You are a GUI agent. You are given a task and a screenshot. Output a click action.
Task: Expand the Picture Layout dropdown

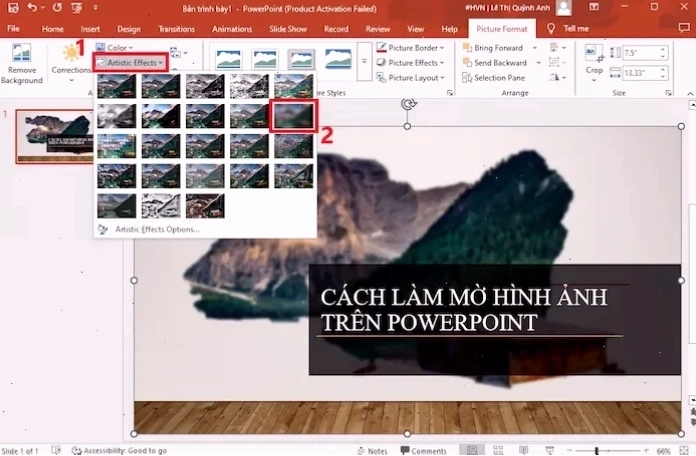click(410, 78)
